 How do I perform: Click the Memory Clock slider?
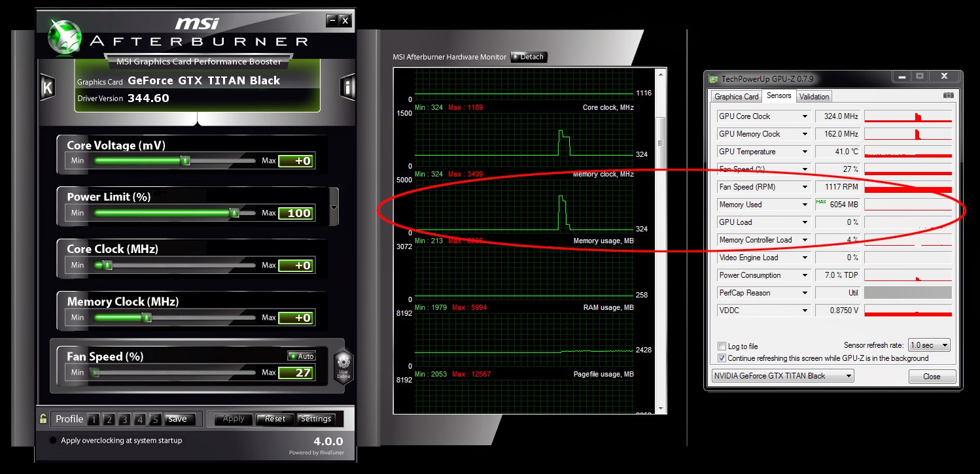click(x=175, y=317)
